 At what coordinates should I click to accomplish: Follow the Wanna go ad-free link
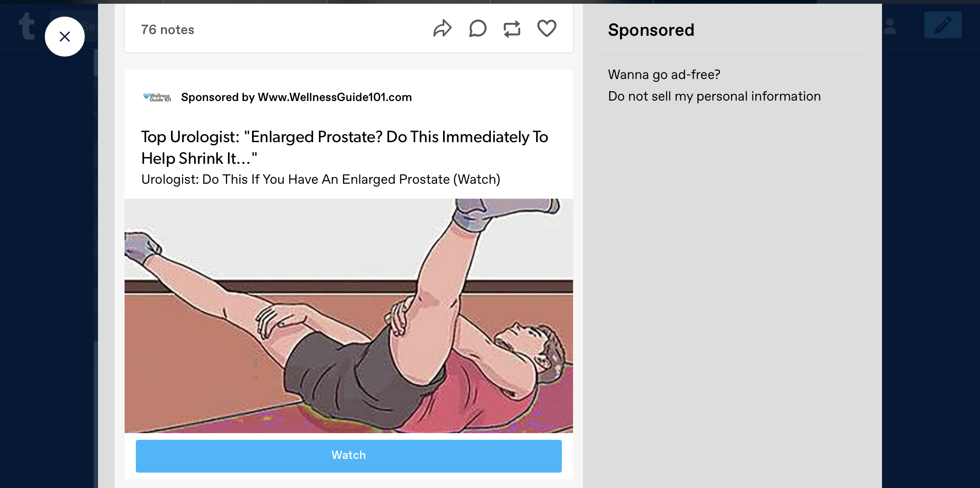(664, 74)
